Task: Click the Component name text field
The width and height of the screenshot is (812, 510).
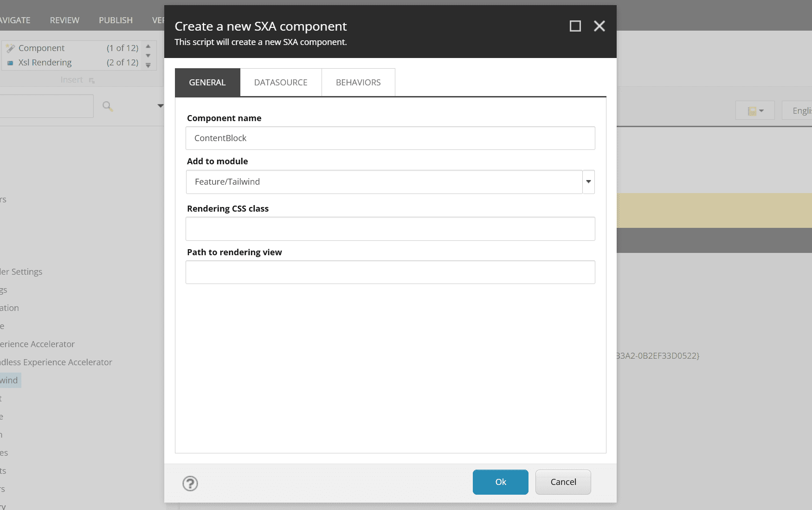Action: coord(390,138)
